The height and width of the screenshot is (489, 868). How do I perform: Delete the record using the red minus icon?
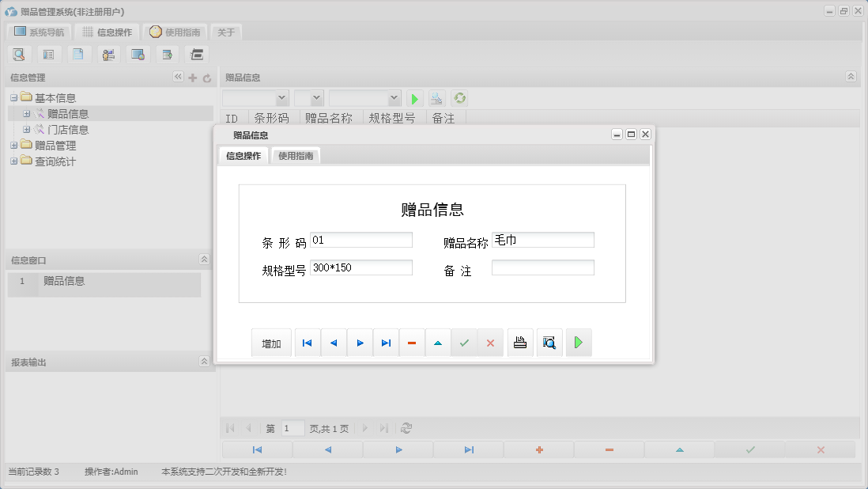(x=412, y=343)
